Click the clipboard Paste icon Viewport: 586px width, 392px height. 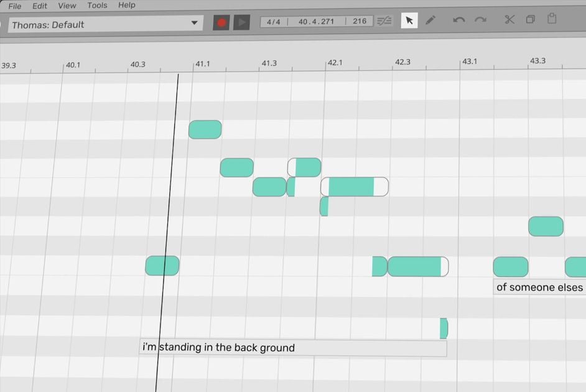[552, 18]
